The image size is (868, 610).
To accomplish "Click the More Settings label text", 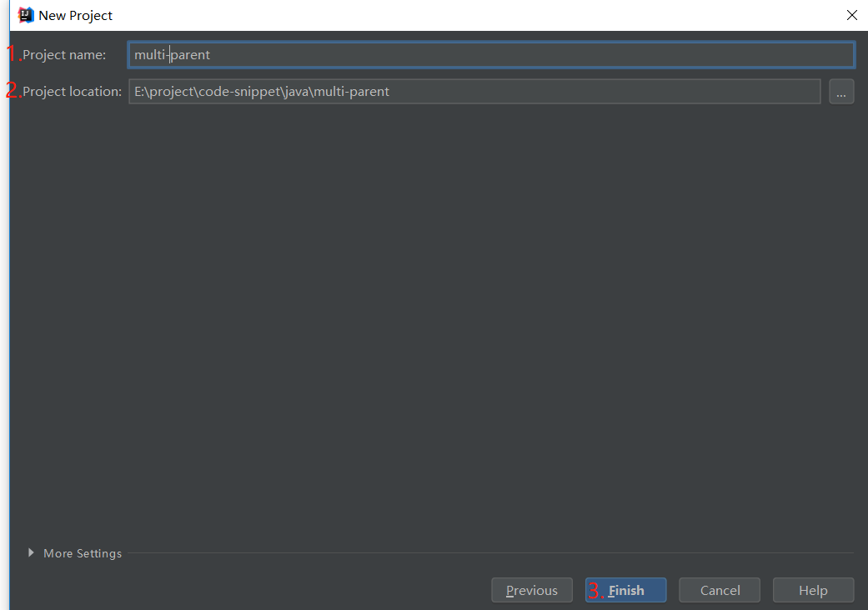I will tap(83, 553).
